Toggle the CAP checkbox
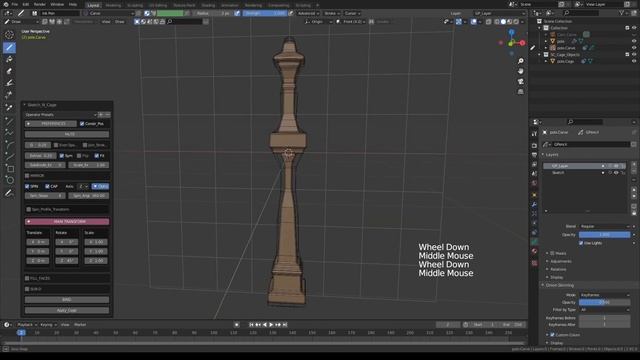The width and height of the screenshot is (640, 360). (47, 187)
